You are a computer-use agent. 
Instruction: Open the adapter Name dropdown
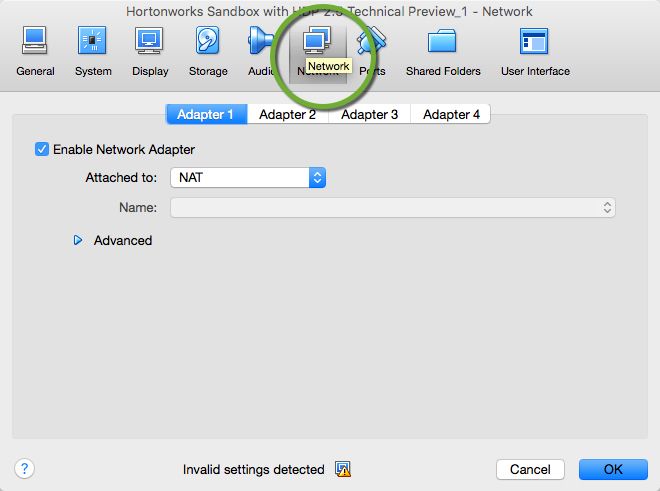pyautogui.click(x=393, y=208)
